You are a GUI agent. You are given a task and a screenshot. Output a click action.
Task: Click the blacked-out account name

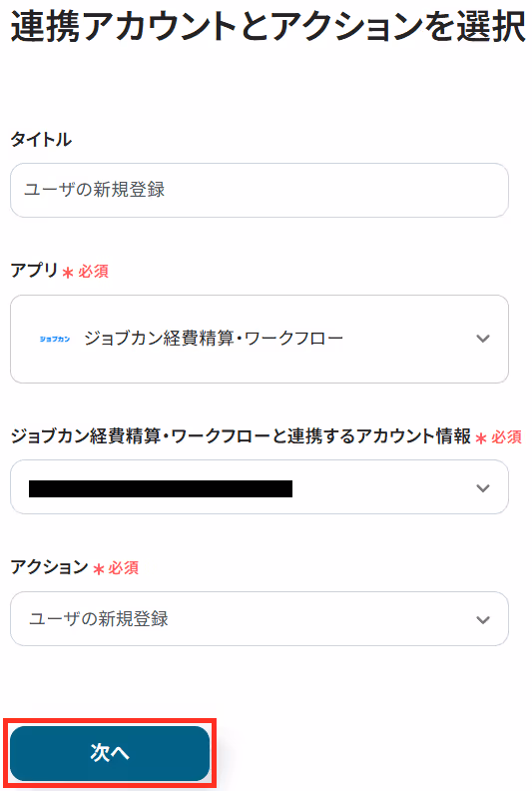click(x=161, y=488)
